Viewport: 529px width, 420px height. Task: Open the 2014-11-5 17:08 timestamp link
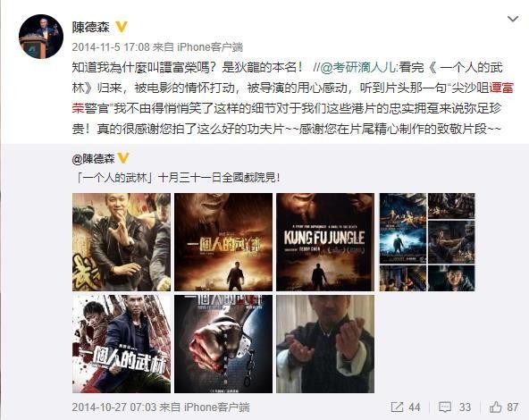tap(111, 46)
